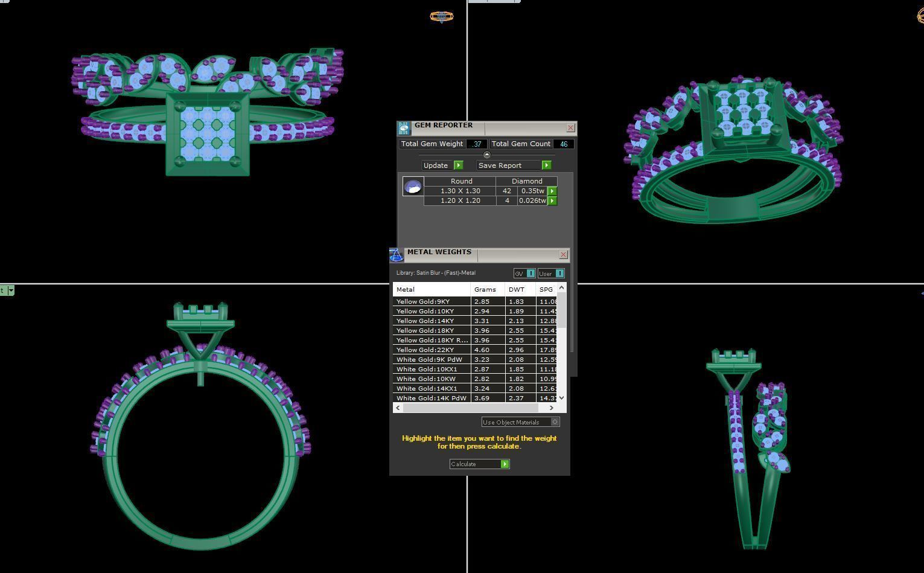Select the White Gold:14K PdW row
This screenshot has height=573, width=924.
(474, 399)
